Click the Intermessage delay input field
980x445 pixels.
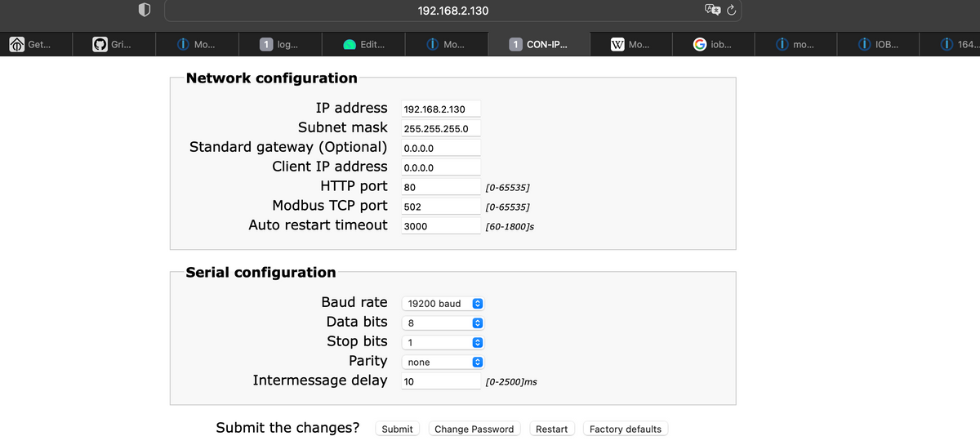(x=440, y=381)
